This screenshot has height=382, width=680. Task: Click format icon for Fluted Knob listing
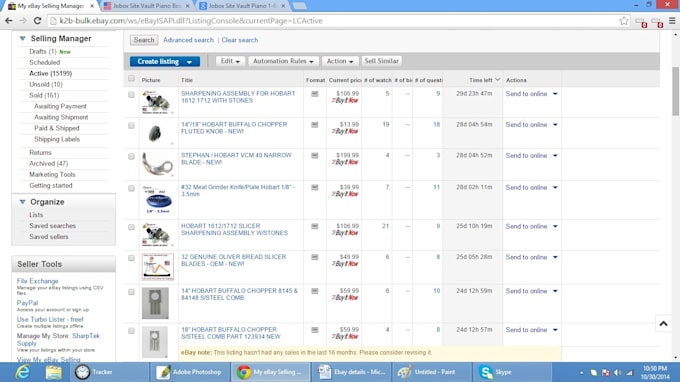click(315, 124)
